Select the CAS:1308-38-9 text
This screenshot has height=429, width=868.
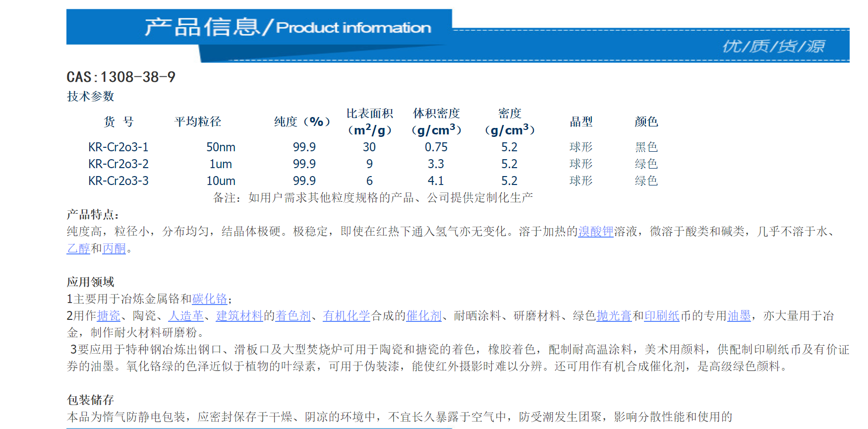coord(121,77)
